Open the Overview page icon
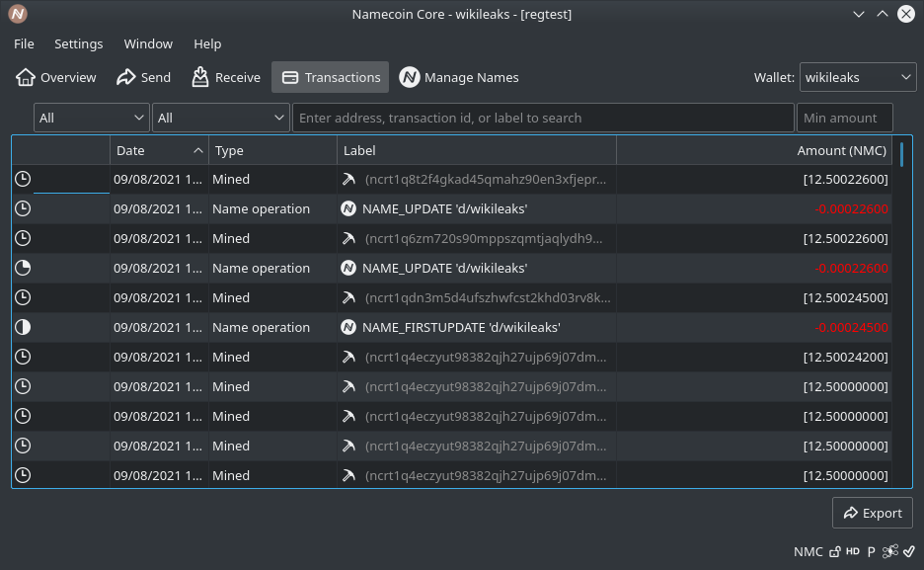Image resolution: width=924 pixels, height=570 pixels. (23, 77)
